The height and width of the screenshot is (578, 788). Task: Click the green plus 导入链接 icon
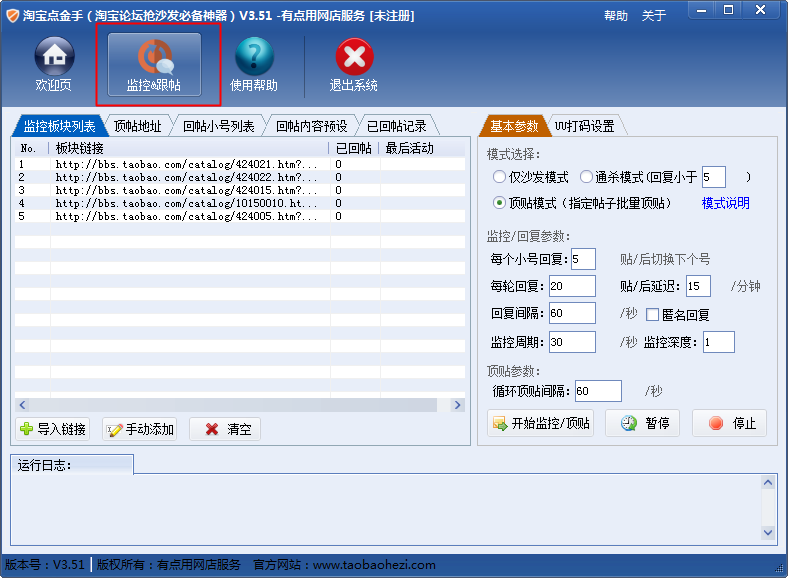[x=26, y=429]
